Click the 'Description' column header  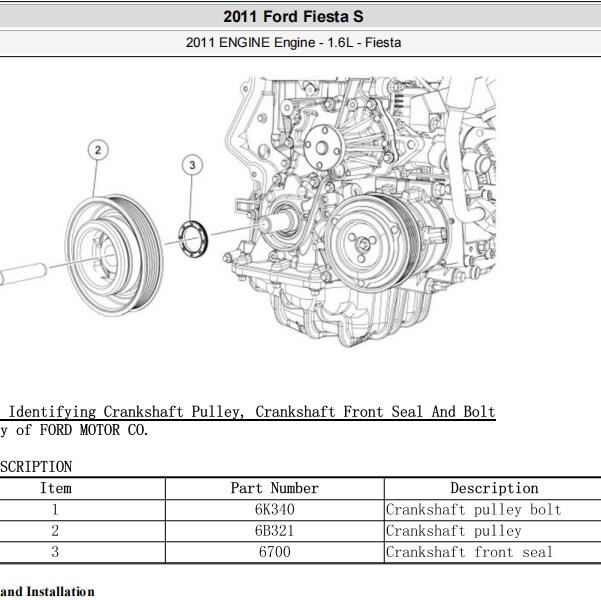click(x=494, y=488)
